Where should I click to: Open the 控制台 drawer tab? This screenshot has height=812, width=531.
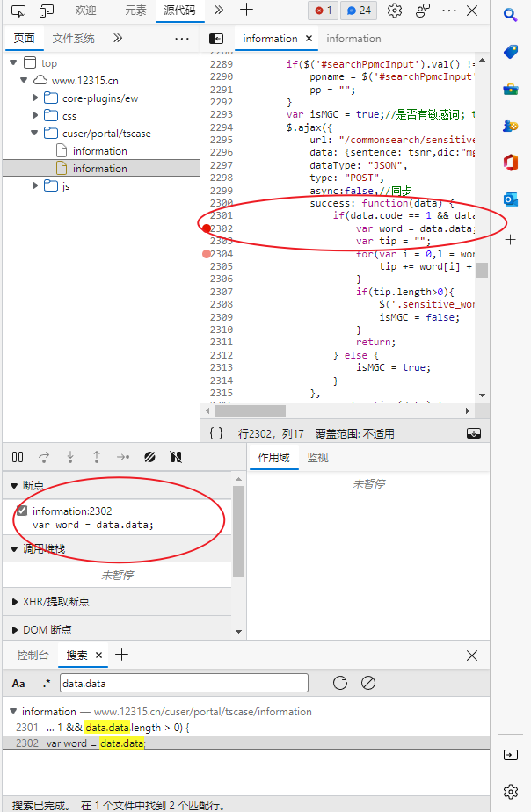[33, 655]
